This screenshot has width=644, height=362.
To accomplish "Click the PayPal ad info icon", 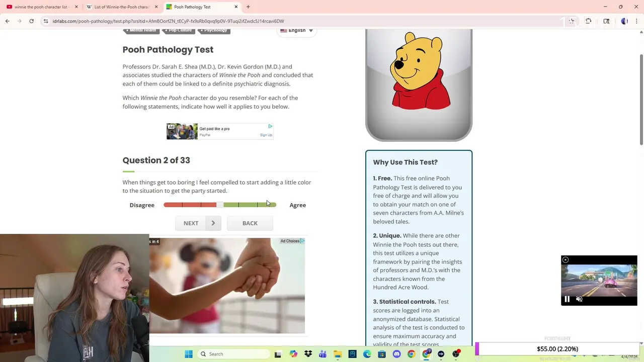I will 270,126.
